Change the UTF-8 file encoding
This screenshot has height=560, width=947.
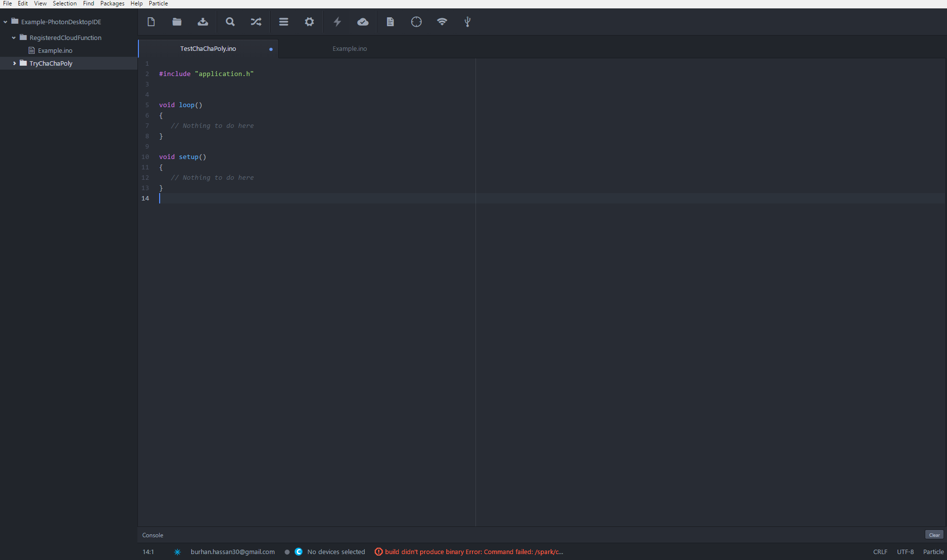point(905,552)
